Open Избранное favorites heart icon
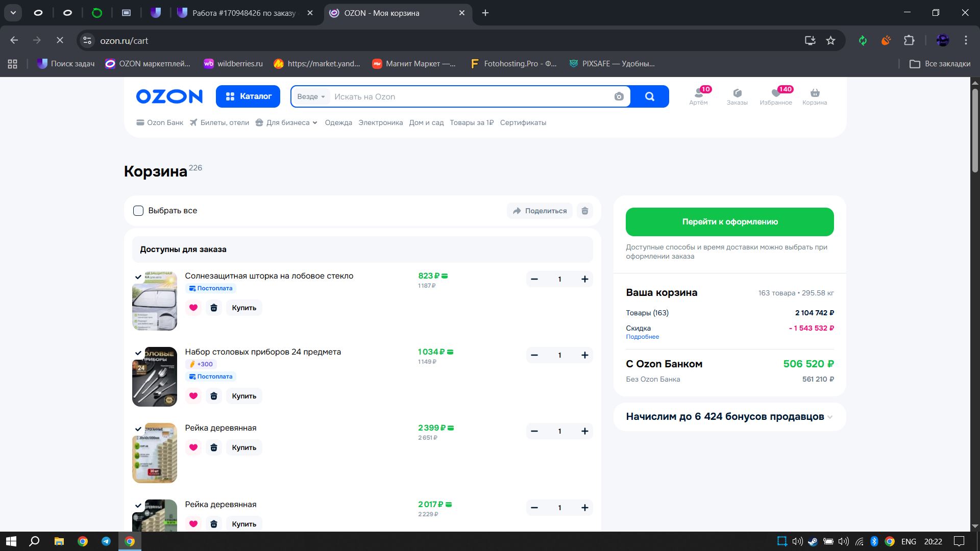Screen dimensions: 980x551 [x=775, y=93]
